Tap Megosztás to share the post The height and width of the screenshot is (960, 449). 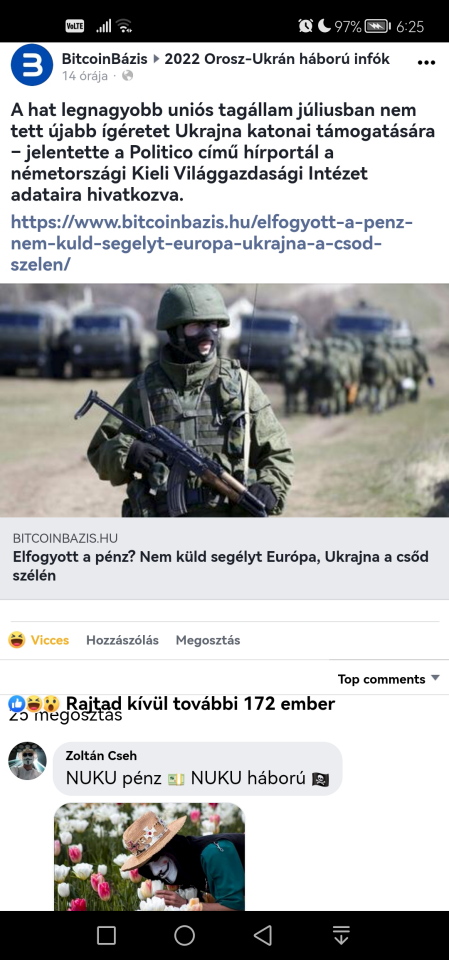point(208,640)
